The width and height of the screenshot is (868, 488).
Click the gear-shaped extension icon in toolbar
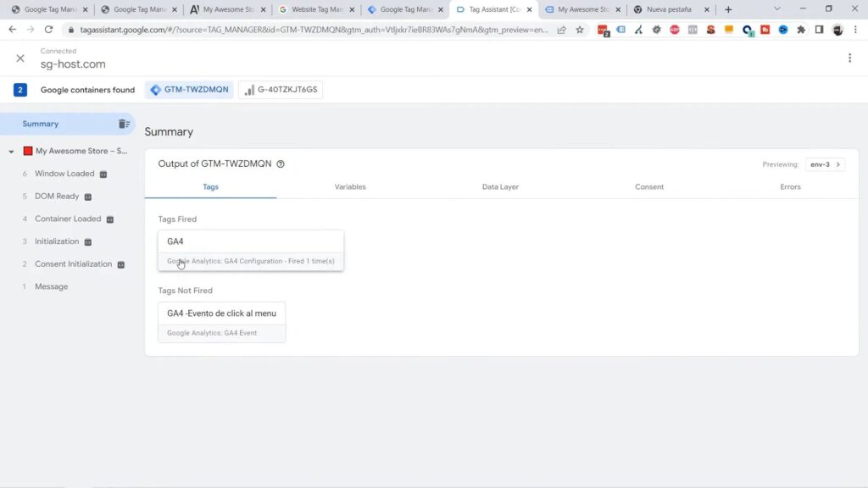point(657,30)
